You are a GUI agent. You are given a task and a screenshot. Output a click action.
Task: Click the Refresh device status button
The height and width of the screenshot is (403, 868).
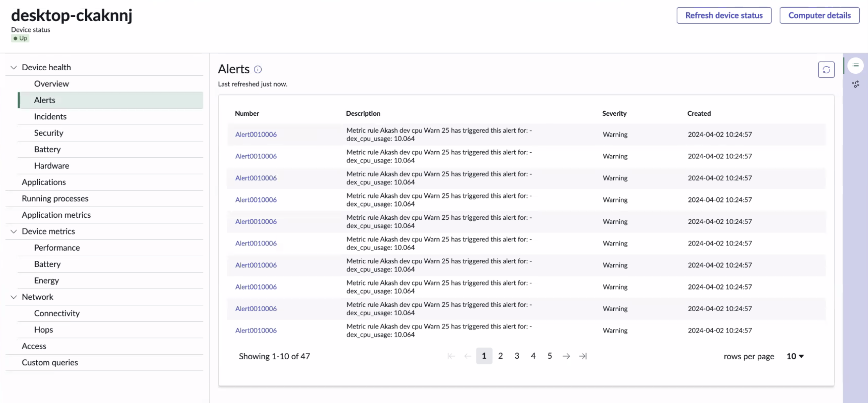pyautogui.click(x=724, y=15)
